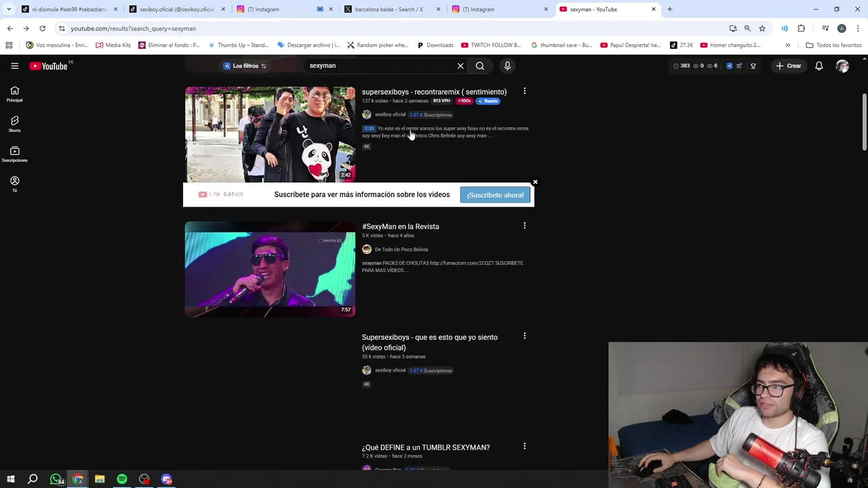The height and width of the screenshot is (488, 868).
Task: Open De Todo Un Poco Bolivia channel
Action: click(401, 249)
